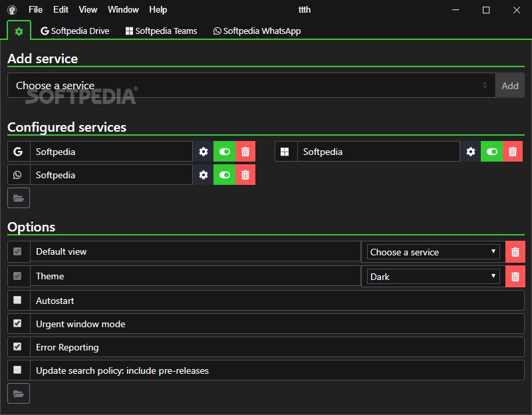Screen dimensions: 532x415
Task: Open the Window menu
Action: coord(123,9)
